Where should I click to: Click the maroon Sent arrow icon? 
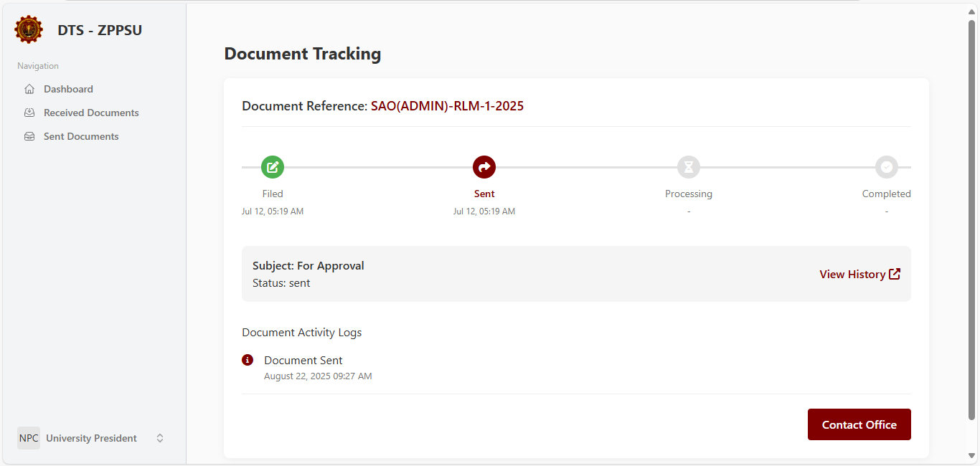click(484, 167)
